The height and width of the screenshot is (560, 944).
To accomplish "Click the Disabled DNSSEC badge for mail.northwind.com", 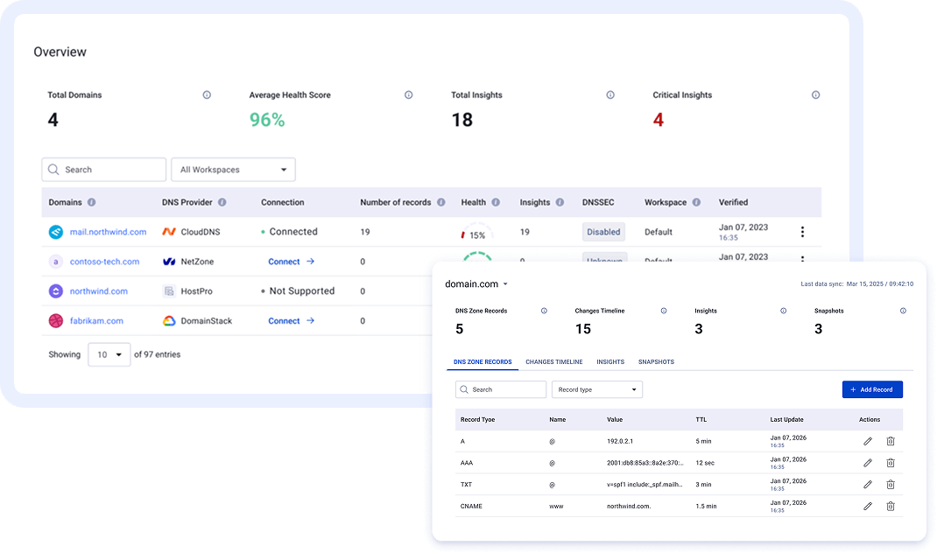I will pos(603,232).
